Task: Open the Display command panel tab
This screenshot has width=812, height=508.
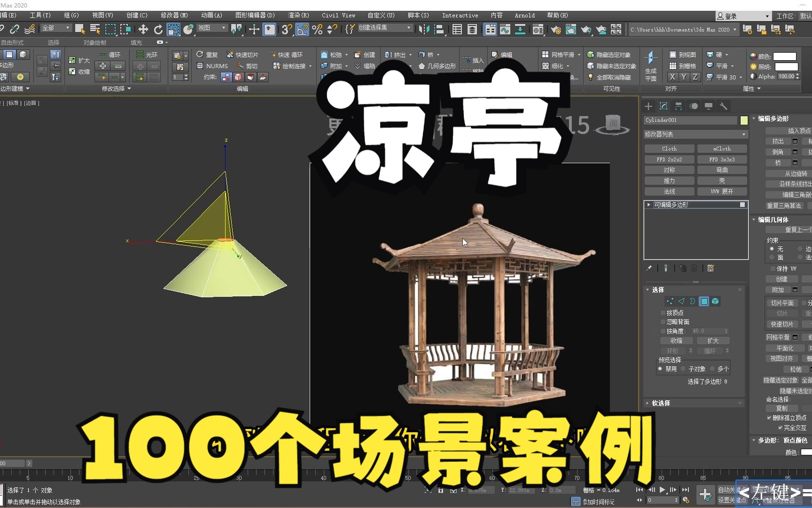Action: (709, 106)
